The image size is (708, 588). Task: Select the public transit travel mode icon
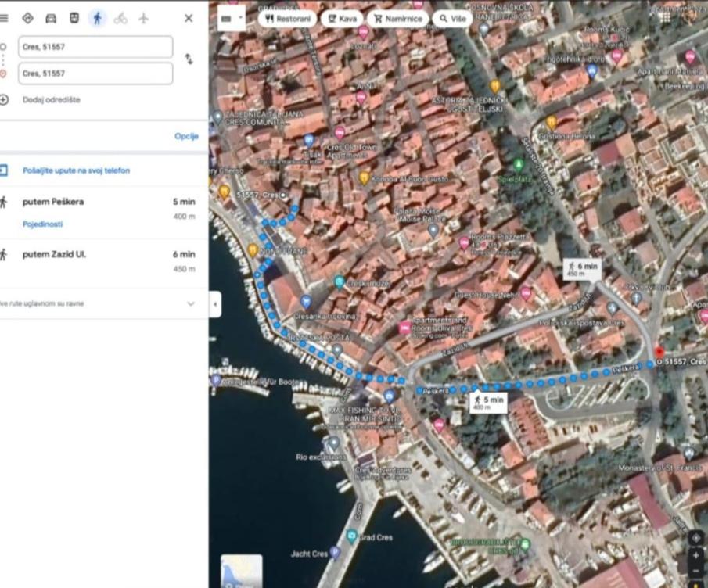click(74, 18)
